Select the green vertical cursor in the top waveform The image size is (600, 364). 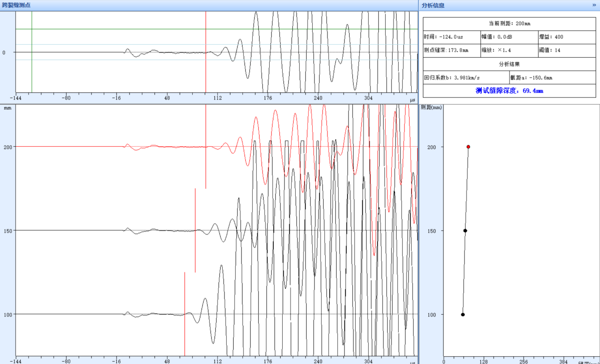point(32,69)
